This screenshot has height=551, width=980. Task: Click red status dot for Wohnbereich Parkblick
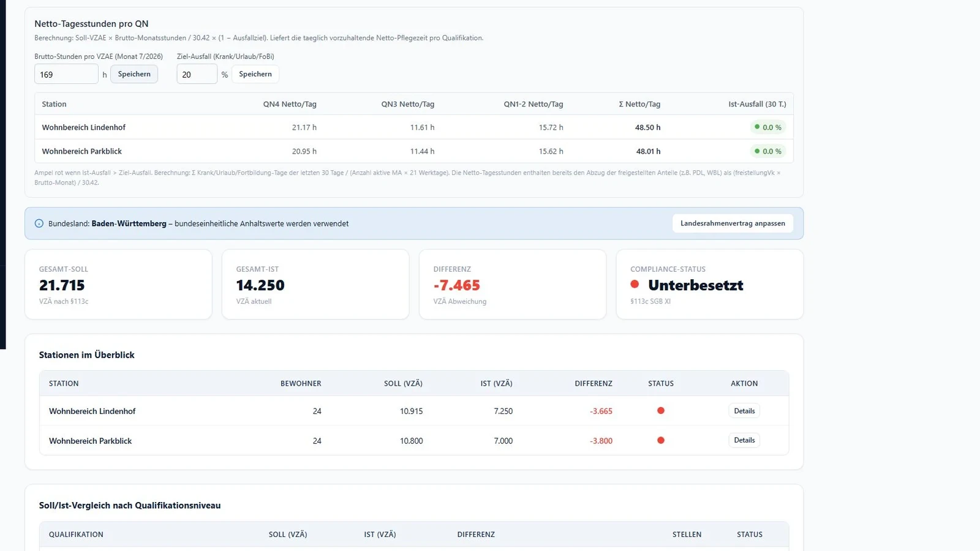[x=661, y=440]
